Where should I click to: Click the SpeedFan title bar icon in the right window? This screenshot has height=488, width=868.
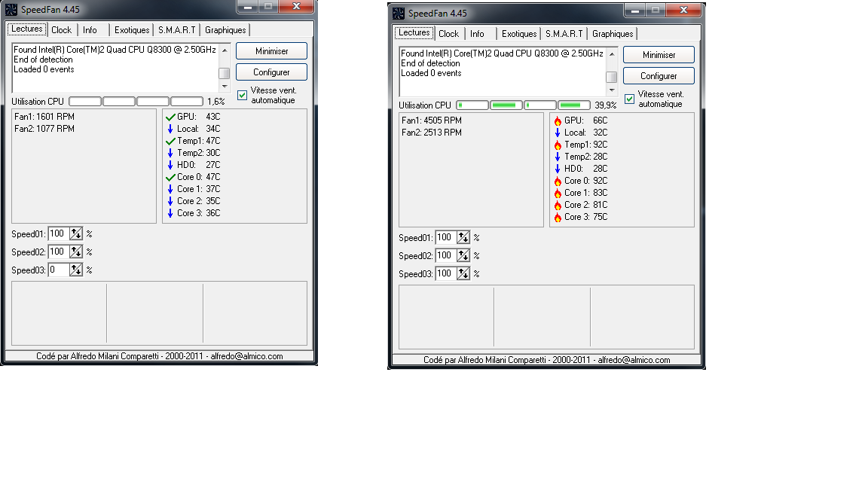pyautogui.click(x=399, y=14)
